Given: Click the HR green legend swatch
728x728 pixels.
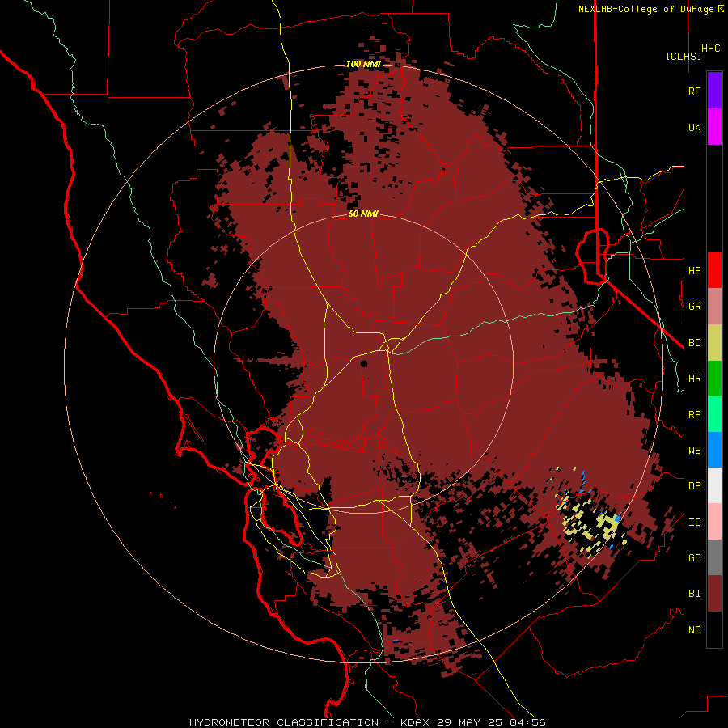Looking at the screenshot, I should tap(714, 379).
